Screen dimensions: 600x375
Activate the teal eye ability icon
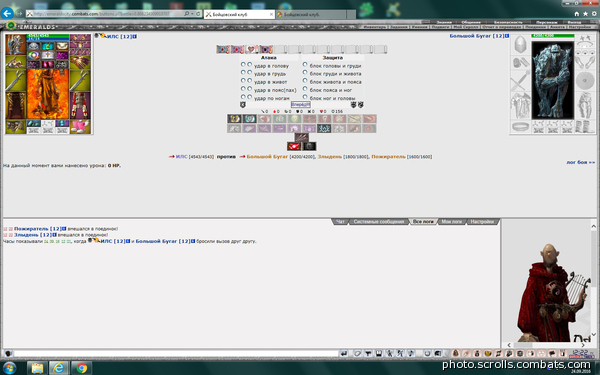tap(249, 119)
